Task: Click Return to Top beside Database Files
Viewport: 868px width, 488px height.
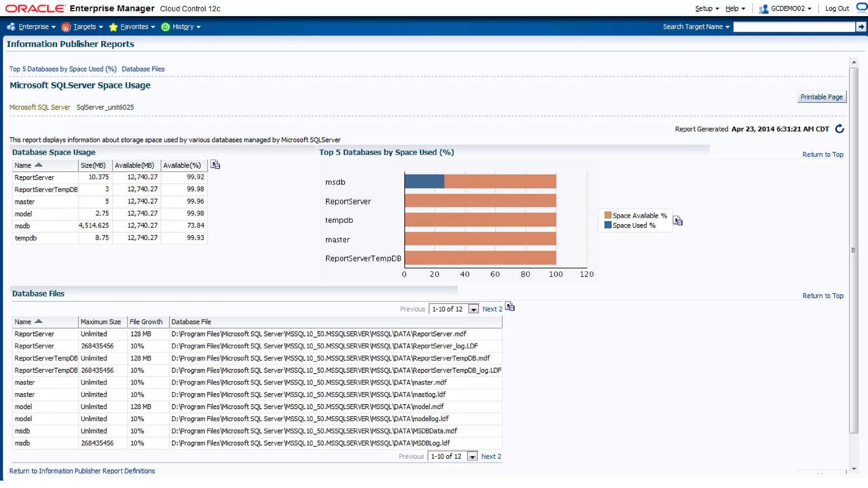Action: coord(823,296)
